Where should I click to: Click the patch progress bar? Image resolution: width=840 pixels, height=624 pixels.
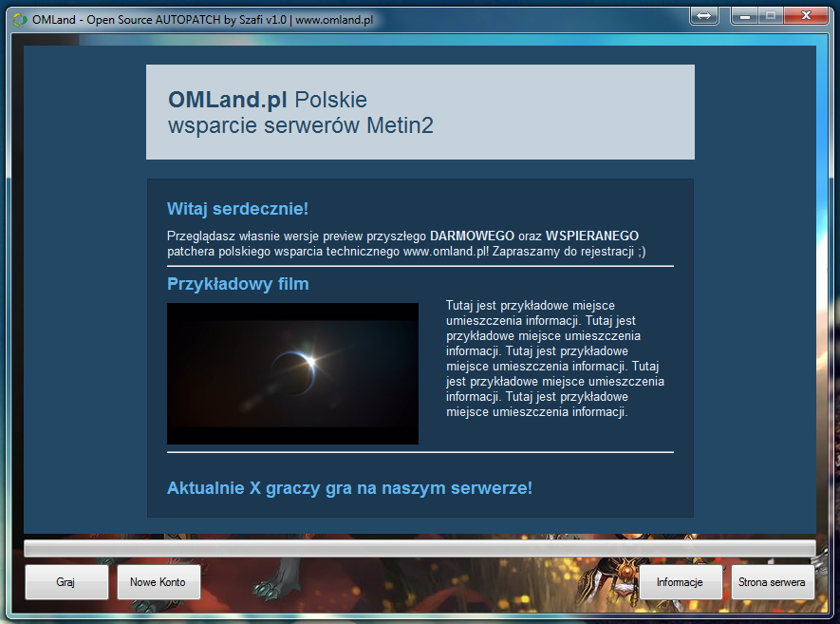tap(420, 548)
